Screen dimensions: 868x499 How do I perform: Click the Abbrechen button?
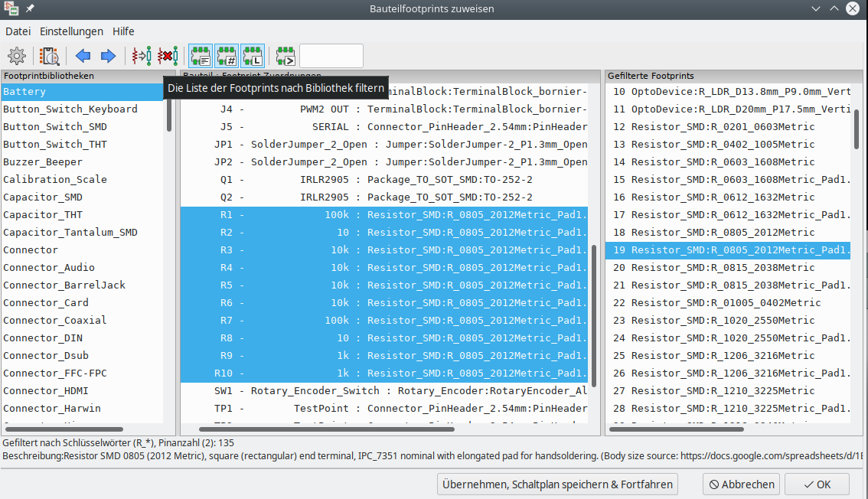[741, 484]
